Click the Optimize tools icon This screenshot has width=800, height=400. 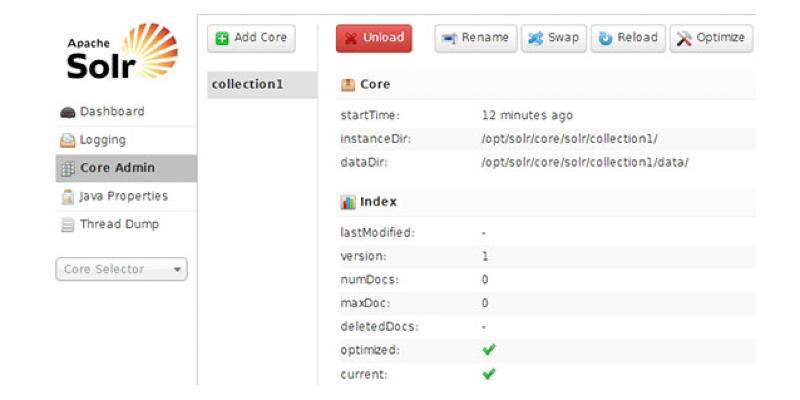[685, 39]
